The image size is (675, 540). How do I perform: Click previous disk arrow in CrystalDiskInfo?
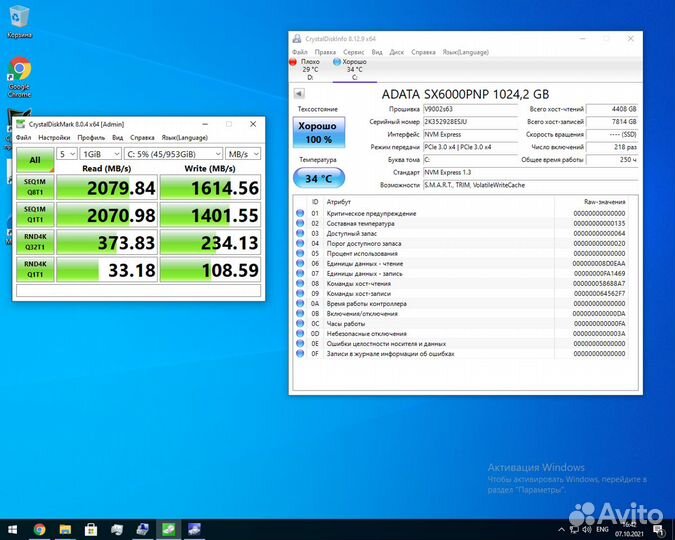point(299,93)
